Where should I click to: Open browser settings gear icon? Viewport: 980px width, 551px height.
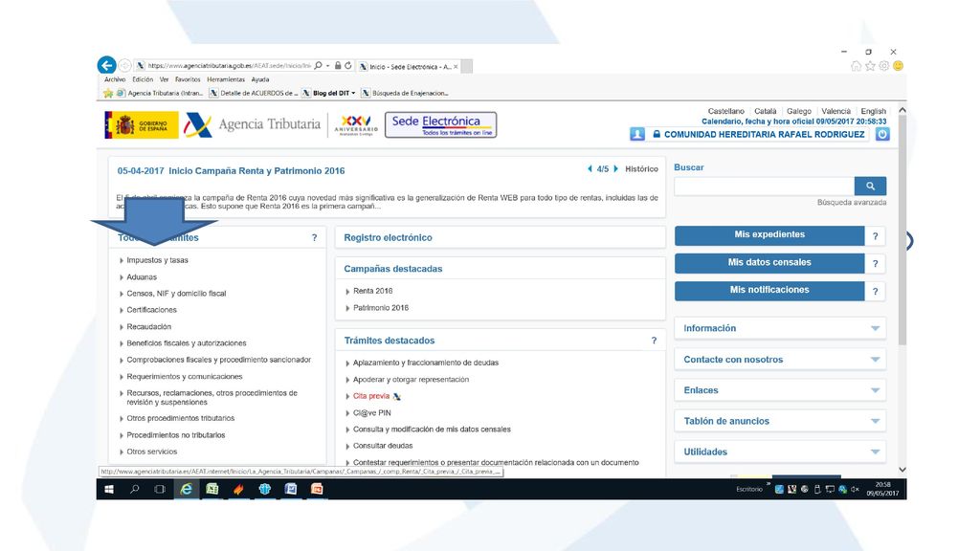pos(883,66)
